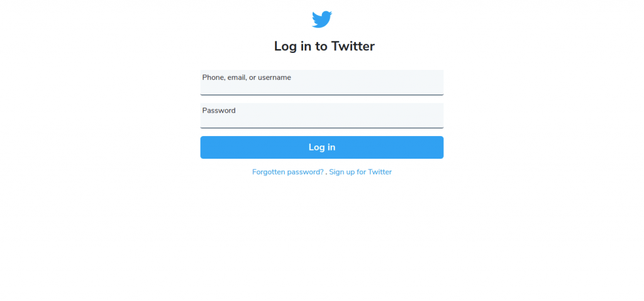The height and width of the screenshot is (301, 644).
Task: Click the Log in text on the blue button
Action: (322, 147)
